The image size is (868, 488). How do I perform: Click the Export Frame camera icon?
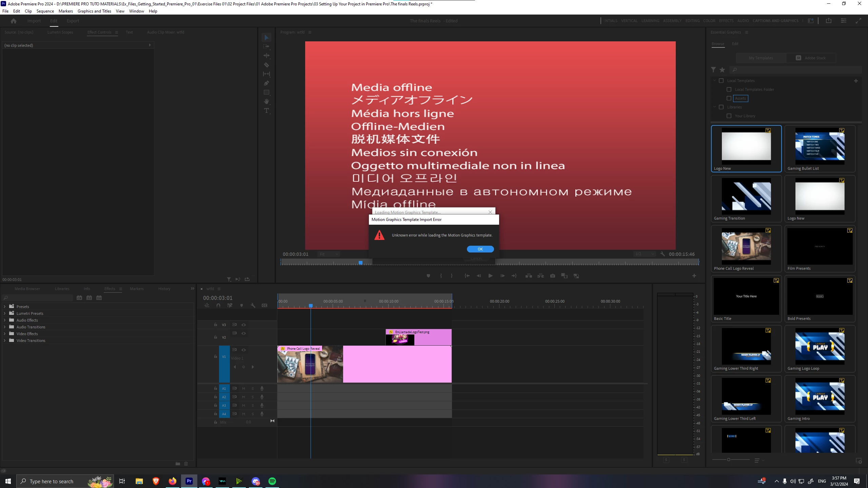tap(553, 276)
